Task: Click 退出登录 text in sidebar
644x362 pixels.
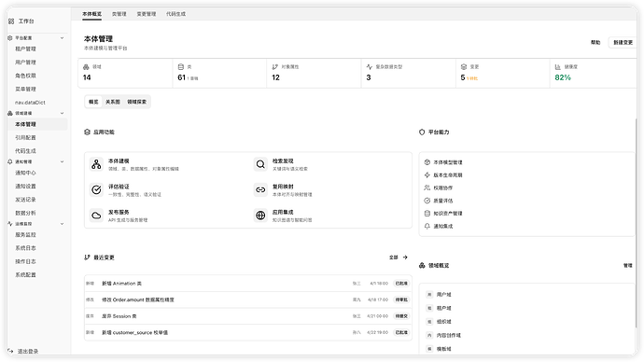Action: (x=28, y=352)
